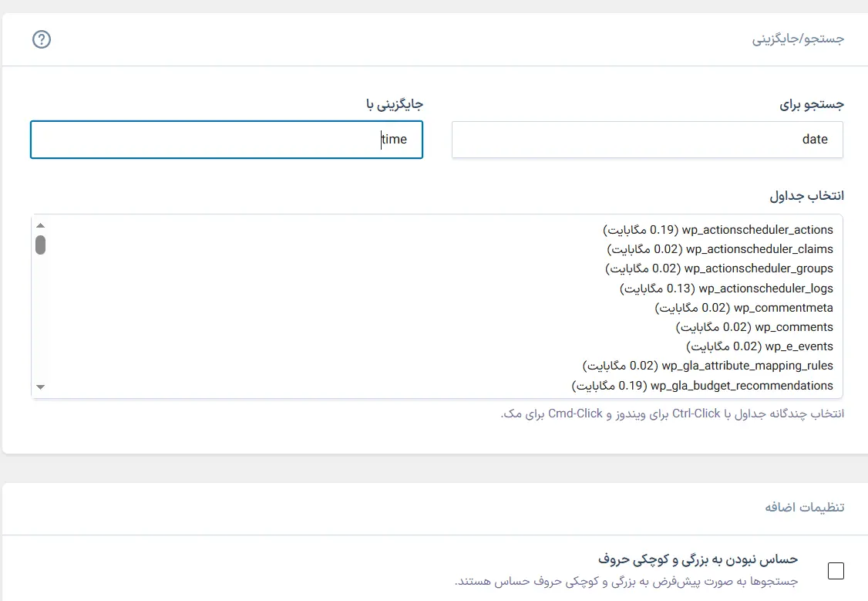Viewport: 868px width, 601px height.
Task: Click the table list scrollbar thumb
Action: point(40,245)
